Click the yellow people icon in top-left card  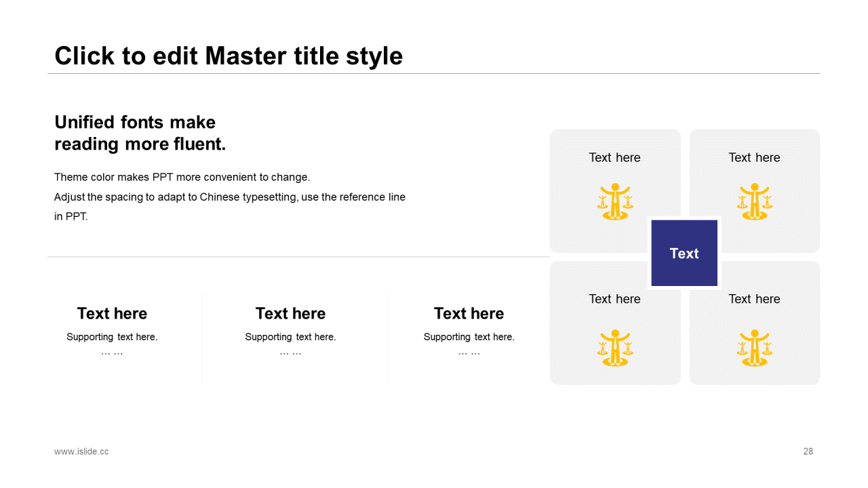point(615,201)
